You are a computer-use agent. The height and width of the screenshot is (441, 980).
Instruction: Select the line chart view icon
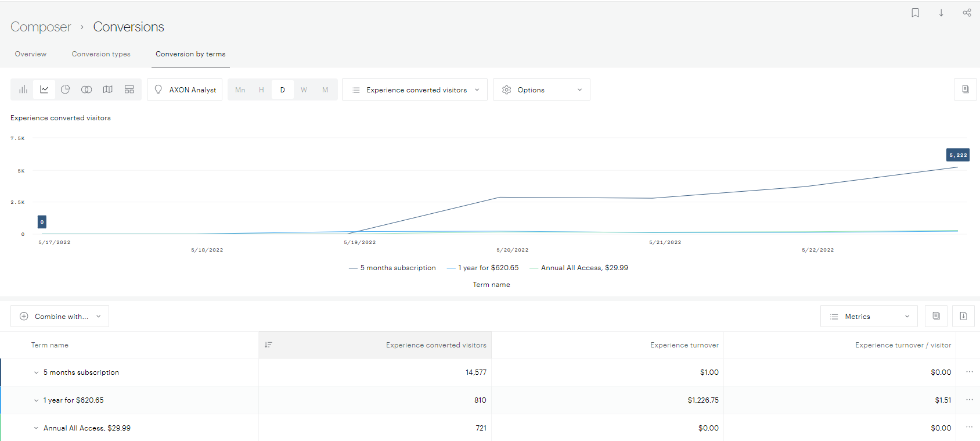pyautogui.click(x=44, y=89)
